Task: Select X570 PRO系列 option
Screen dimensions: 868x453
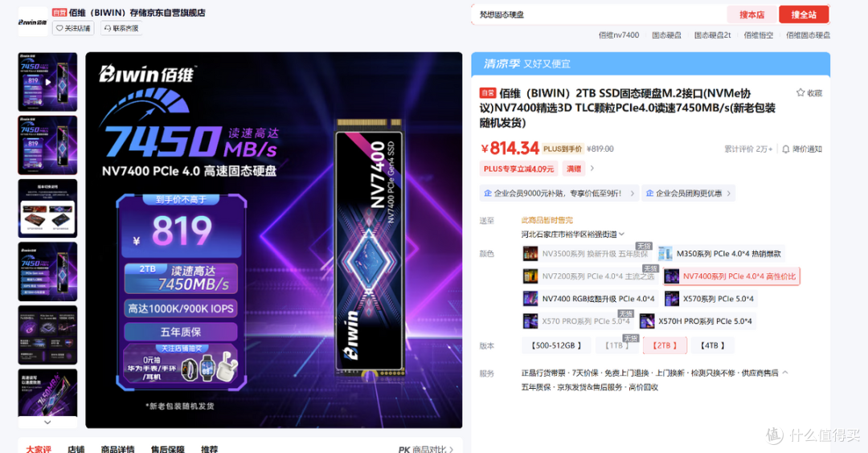Action: point(578,320)
